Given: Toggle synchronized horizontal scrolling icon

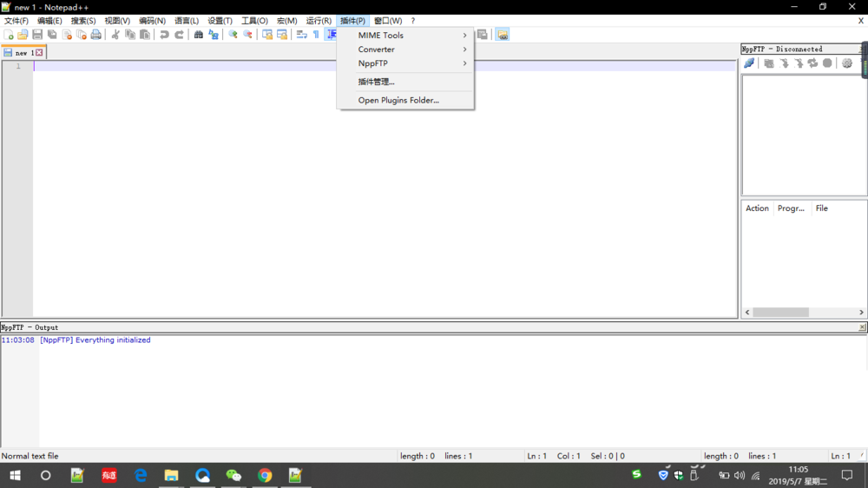Looking at the screenshot, I should click(x=282, y=35).
